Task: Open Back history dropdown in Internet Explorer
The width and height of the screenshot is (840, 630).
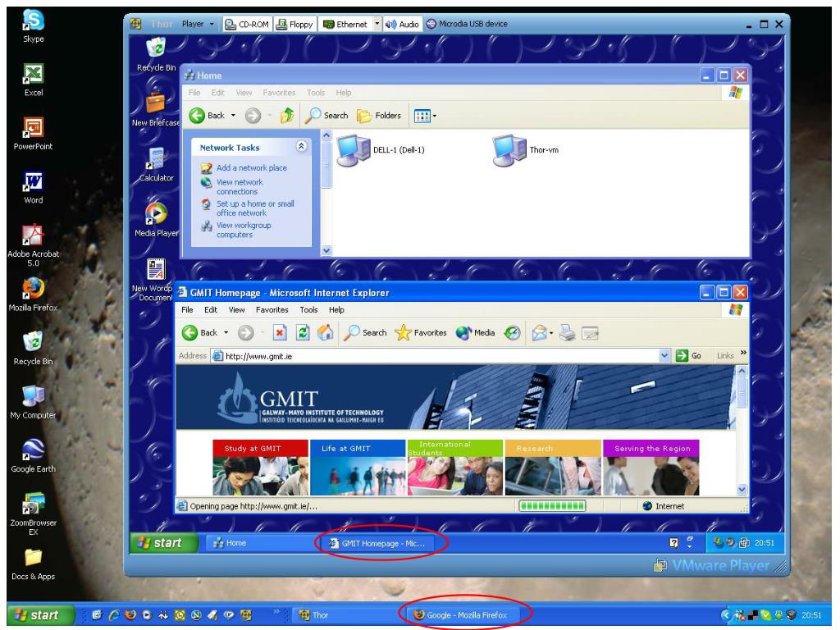Action: coord(226,333)
